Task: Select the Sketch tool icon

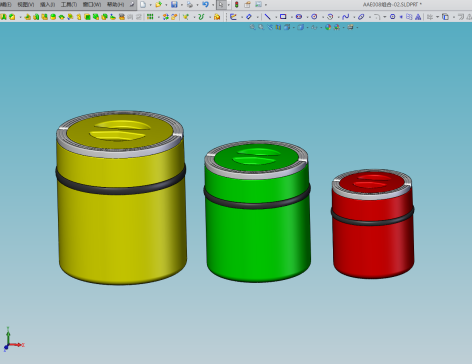Action: [233, 17]
